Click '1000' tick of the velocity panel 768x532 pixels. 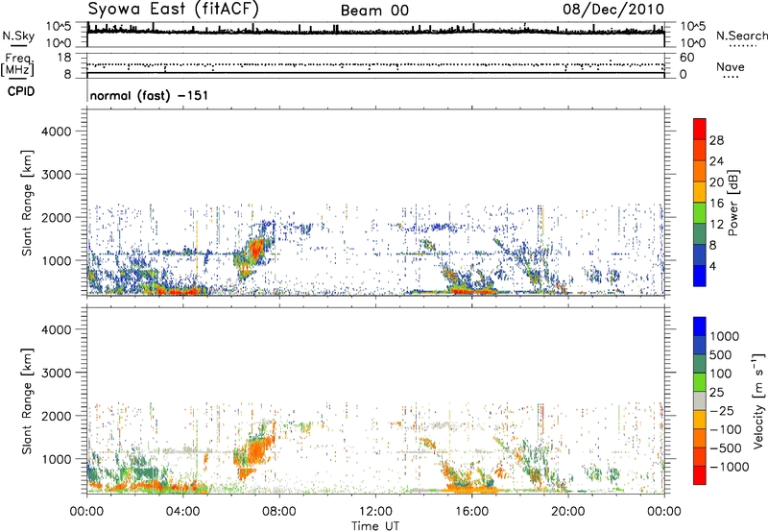pos(56,459)
